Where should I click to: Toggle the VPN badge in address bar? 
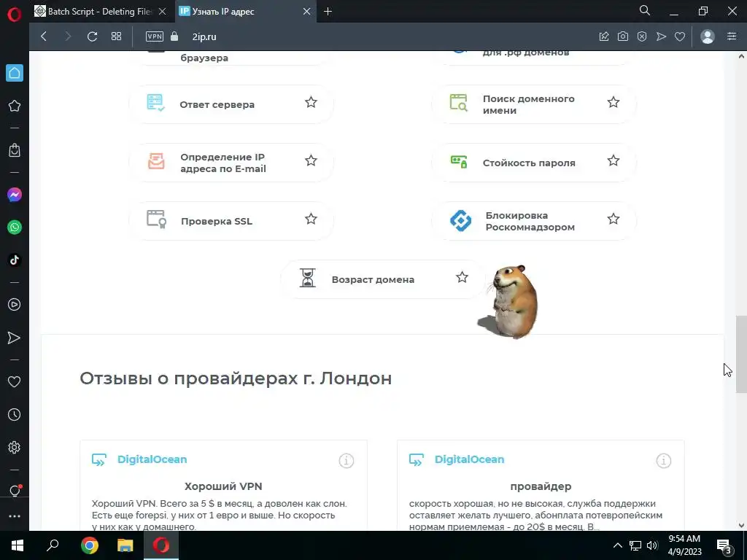coord(155,36)
